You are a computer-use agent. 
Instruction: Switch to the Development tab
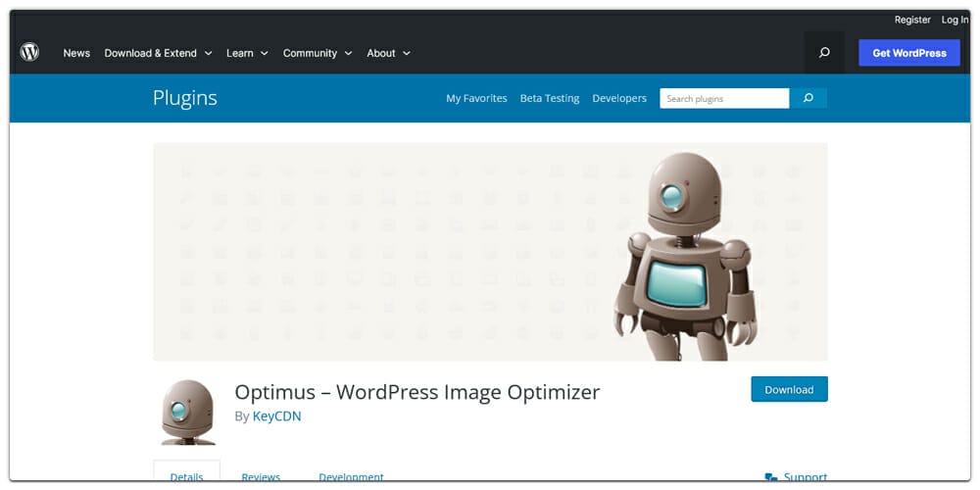(x=351, y=477)
